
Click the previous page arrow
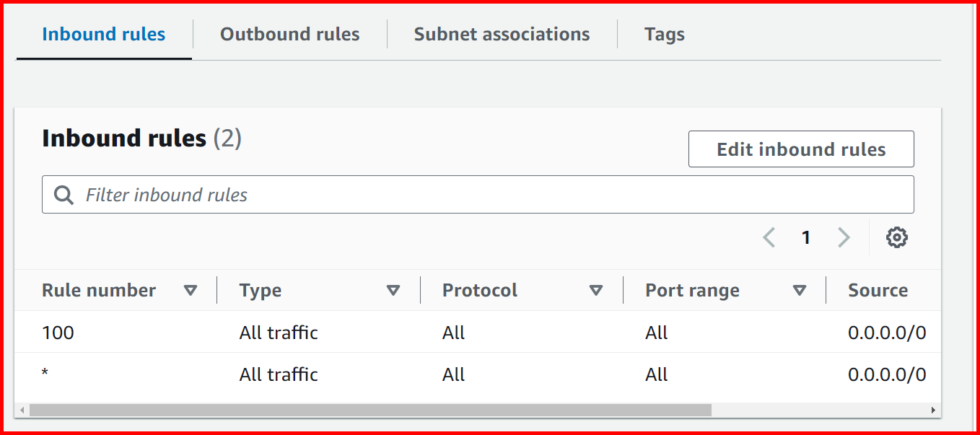[769, 237]
